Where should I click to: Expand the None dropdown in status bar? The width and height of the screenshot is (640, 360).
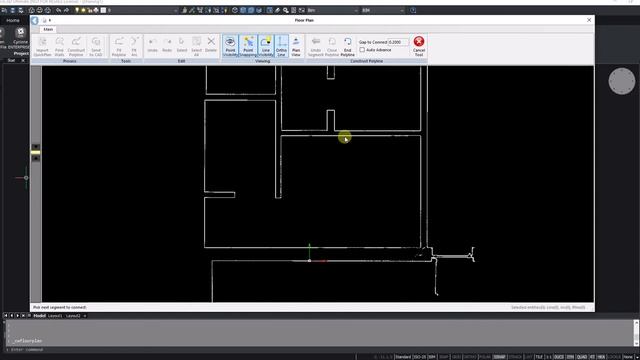(629, 357)
